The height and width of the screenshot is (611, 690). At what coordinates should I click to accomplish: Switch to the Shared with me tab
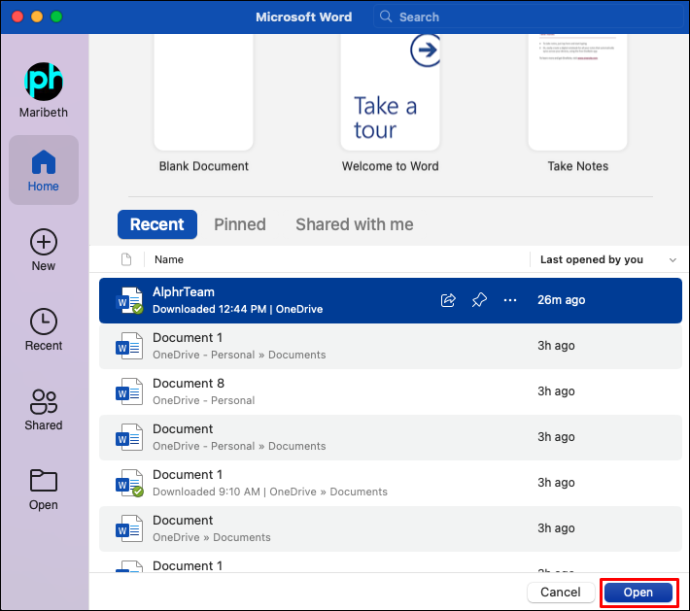[x=354, y=225]
